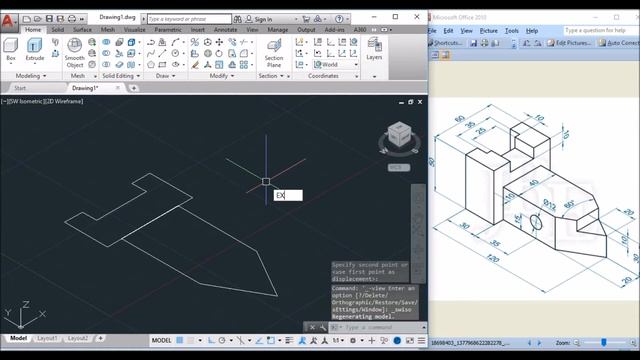Select the Polygon tool in Draw panel
Screen dimensions: 640x360
point(151,64)
